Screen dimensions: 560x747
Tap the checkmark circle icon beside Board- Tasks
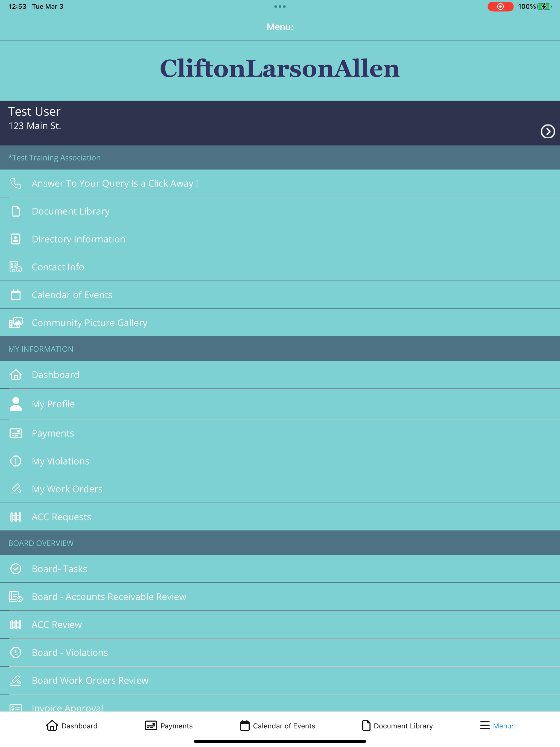tap(16, 569)
